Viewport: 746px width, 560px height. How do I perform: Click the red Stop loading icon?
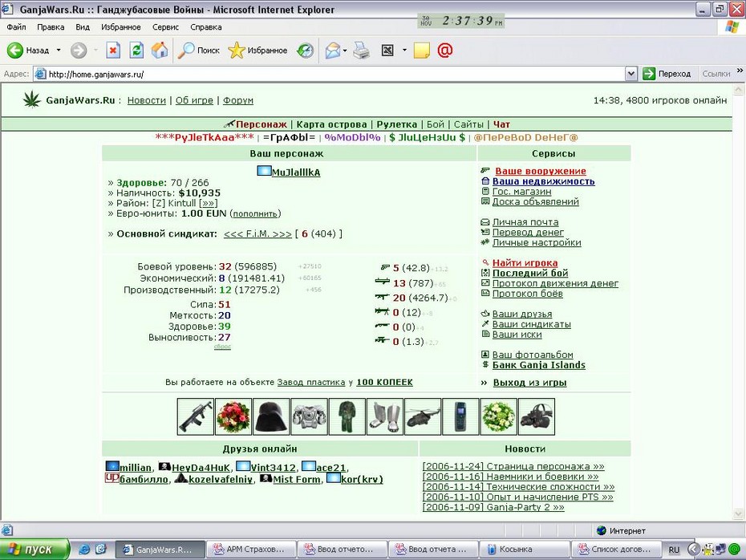(113, 50)
